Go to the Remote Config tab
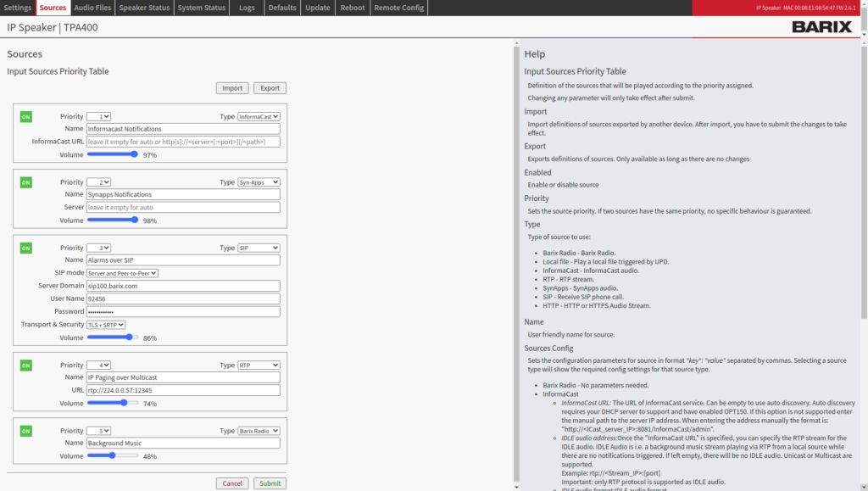The image size is (868, 491). point(399,8)
